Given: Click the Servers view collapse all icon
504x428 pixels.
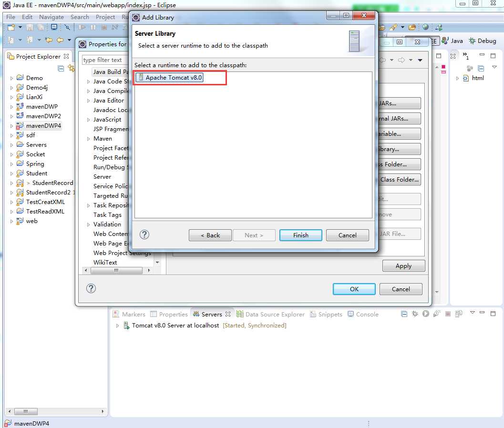Looking at the screenshot, I should tap(404, 314).
